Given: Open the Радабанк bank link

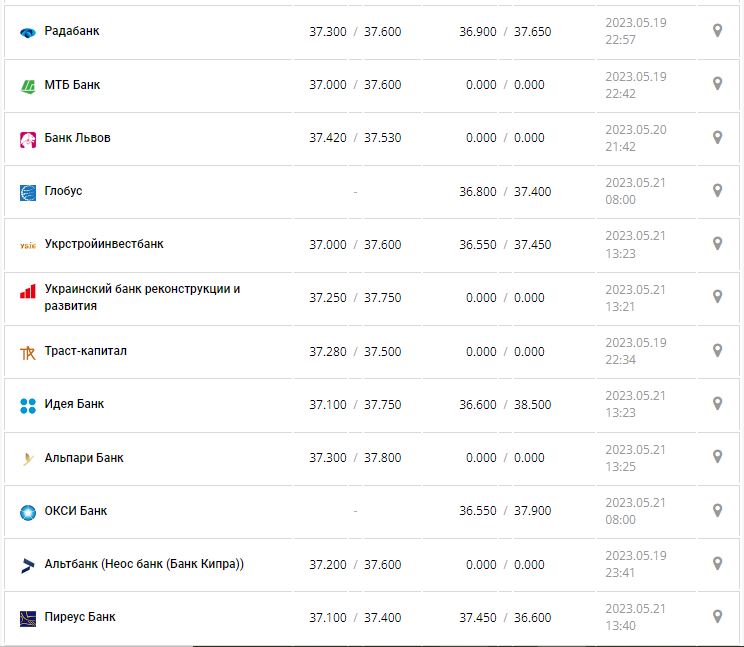Looking at the screenshot, I should pyautogui.click(x=72, y=31).
